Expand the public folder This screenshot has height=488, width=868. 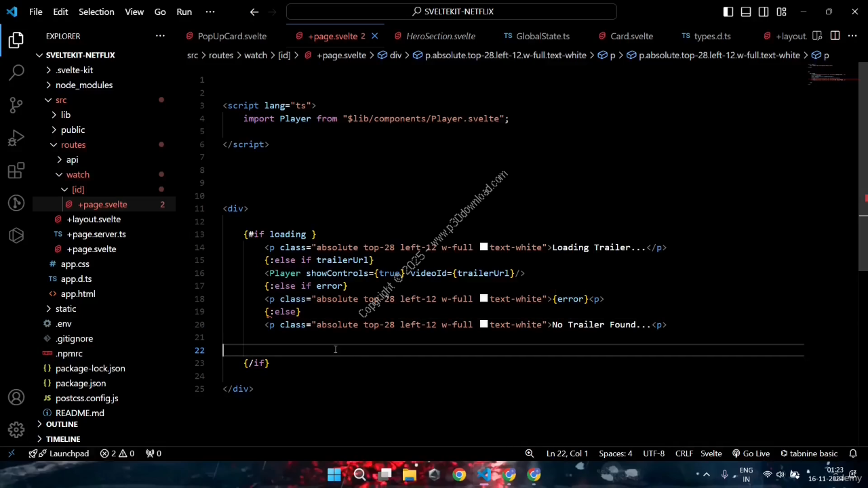pyautogui.click(x=73, y=129)
